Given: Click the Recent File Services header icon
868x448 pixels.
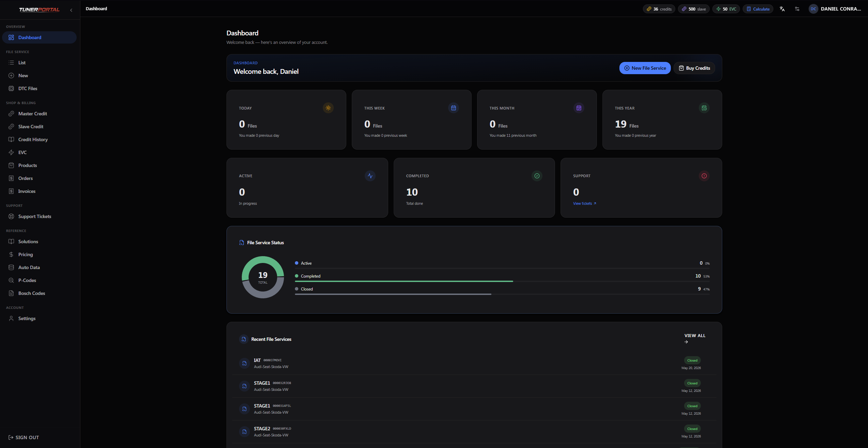Looking at the screenshot, I should point(244,339).
